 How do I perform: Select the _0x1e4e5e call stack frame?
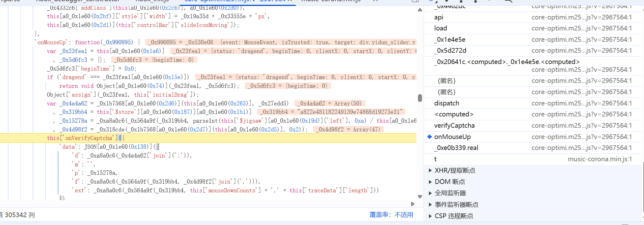click(x=533, y=40)
